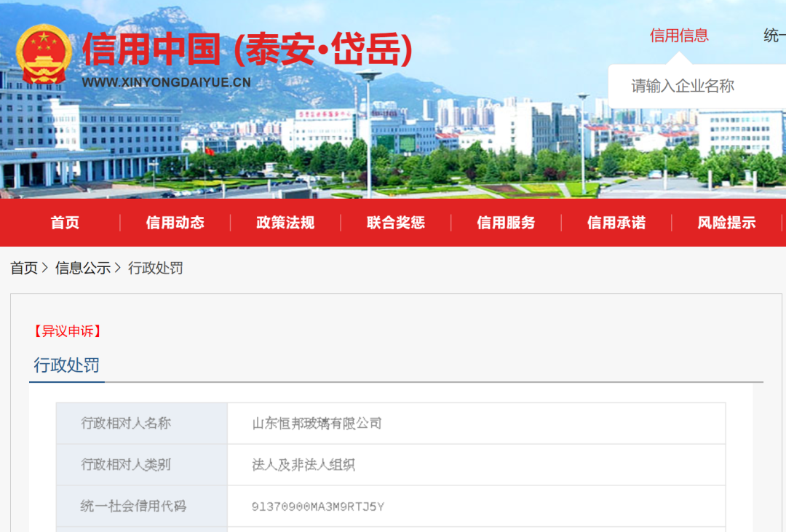
Task: Open the 风险提示 navigation item
Action: [x=726, y=223]
